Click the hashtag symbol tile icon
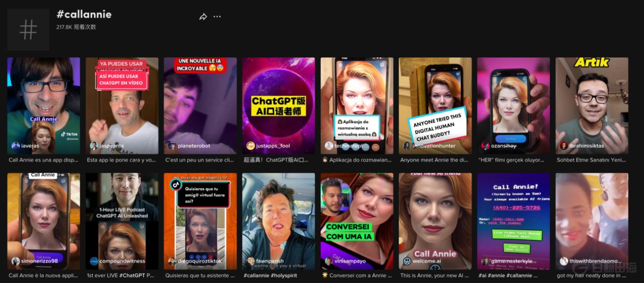The height and width of the screenshot is (283, 644). click(28, 30)
